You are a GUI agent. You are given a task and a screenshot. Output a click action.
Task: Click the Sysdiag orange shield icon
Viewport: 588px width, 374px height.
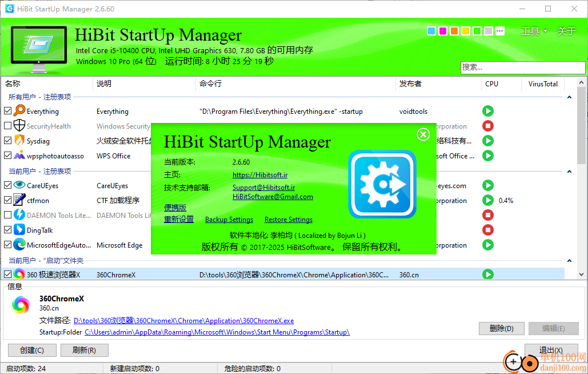pos(19,141)
